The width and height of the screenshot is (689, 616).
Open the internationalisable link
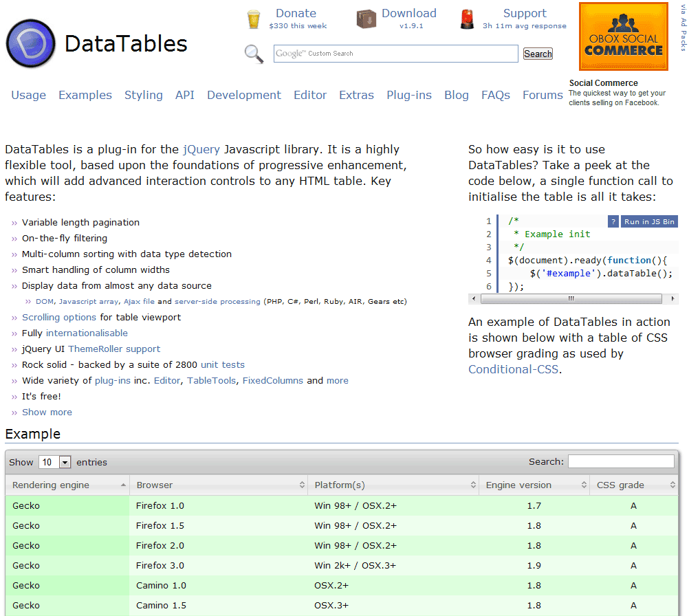coord(87,333)
